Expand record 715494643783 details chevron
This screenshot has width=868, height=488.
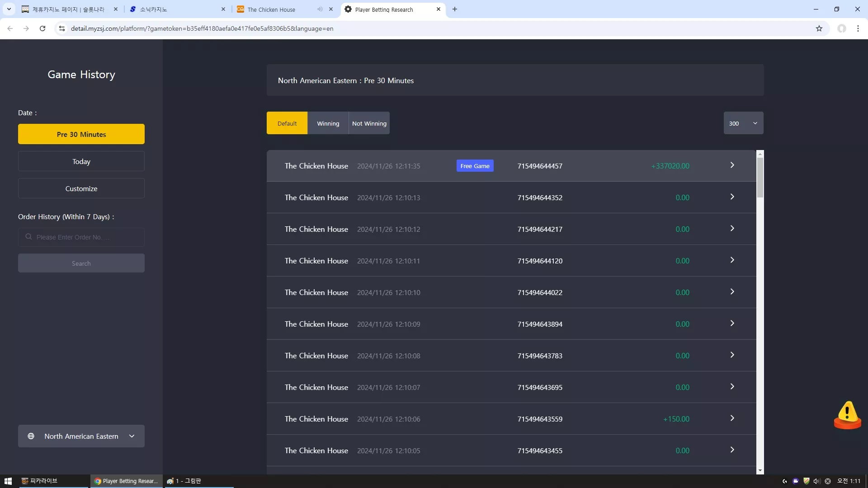tap(732, 355)
